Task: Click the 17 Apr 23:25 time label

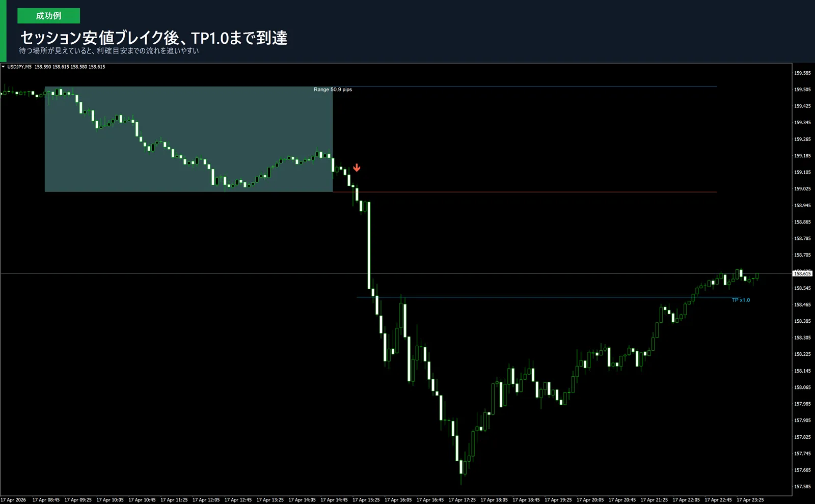Action: click(750, 500)
